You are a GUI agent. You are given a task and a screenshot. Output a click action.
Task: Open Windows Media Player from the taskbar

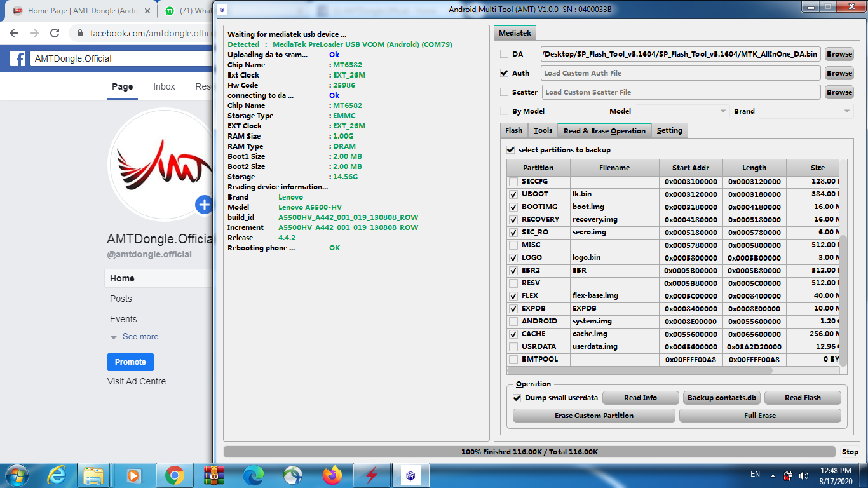pos(133,475)
